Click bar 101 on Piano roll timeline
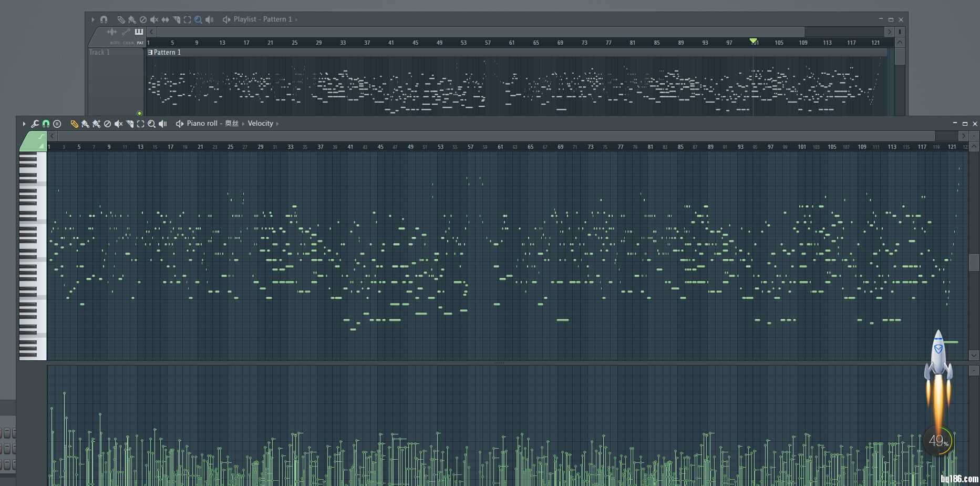The image size is (980, 486). pyautogui.click(x=801, y=147)
